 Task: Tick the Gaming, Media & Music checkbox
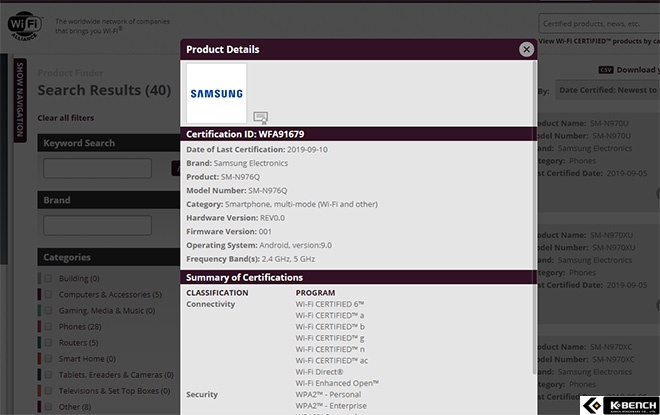[48, 310]
